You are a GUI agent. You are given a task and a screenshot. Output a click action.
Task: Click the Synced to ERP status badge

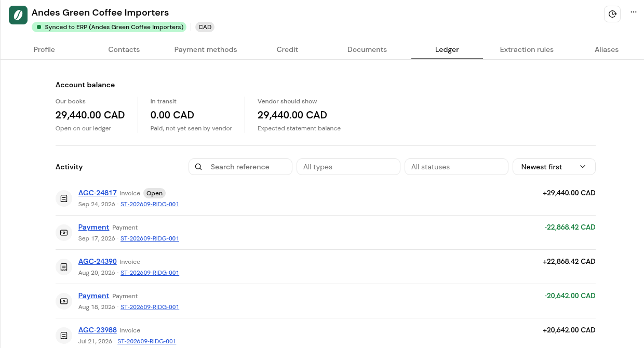(x=109, y=27)
